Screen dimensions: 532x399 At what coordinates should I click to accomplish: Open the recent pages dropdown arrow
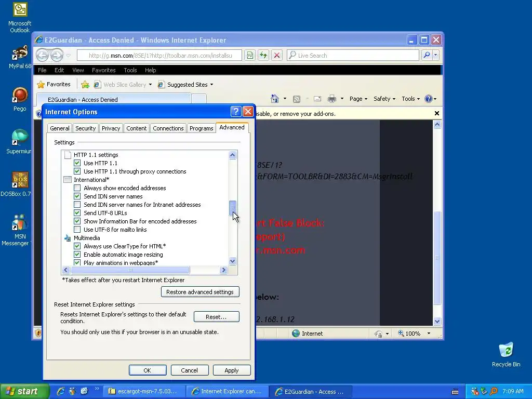tap(68, 55)
